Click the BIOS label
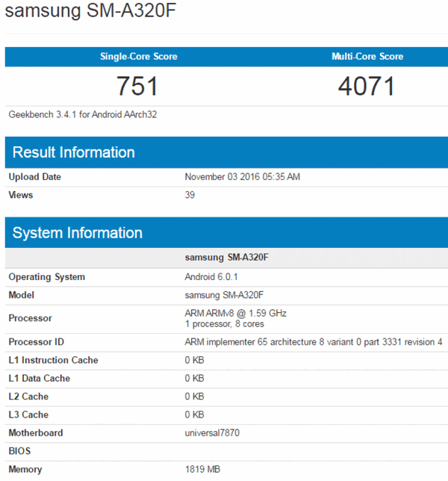Viewport: 448px width, 481px height. 19,451
